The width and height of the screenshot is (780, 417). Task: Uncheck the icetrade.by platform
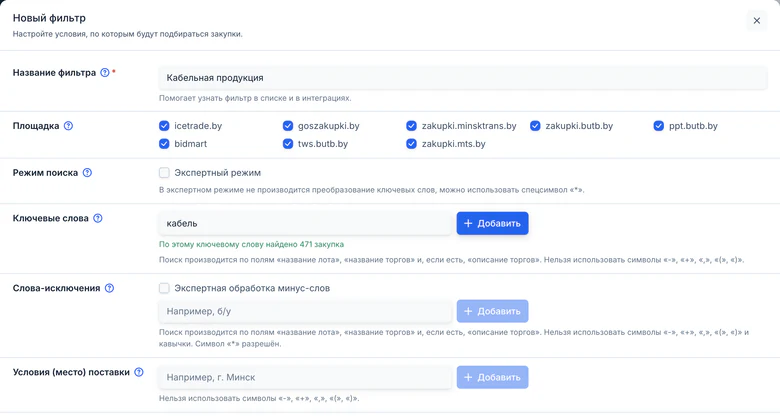164,126
